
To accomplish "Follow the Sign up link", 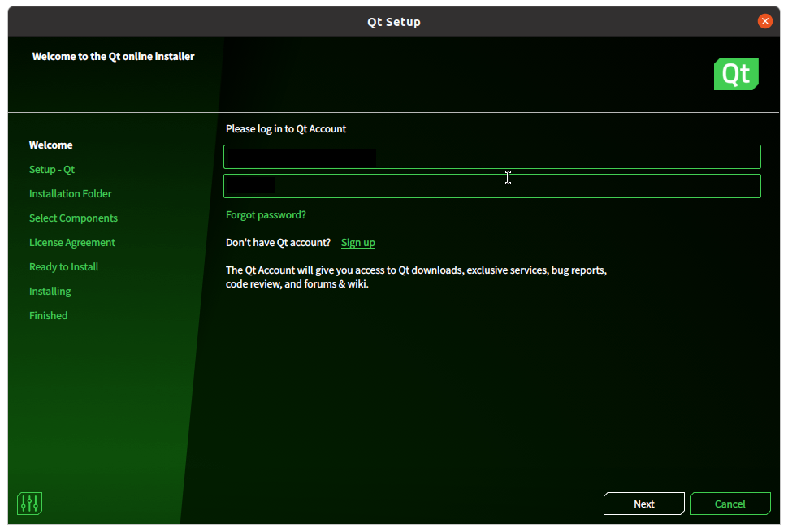I will pos(357,243).
